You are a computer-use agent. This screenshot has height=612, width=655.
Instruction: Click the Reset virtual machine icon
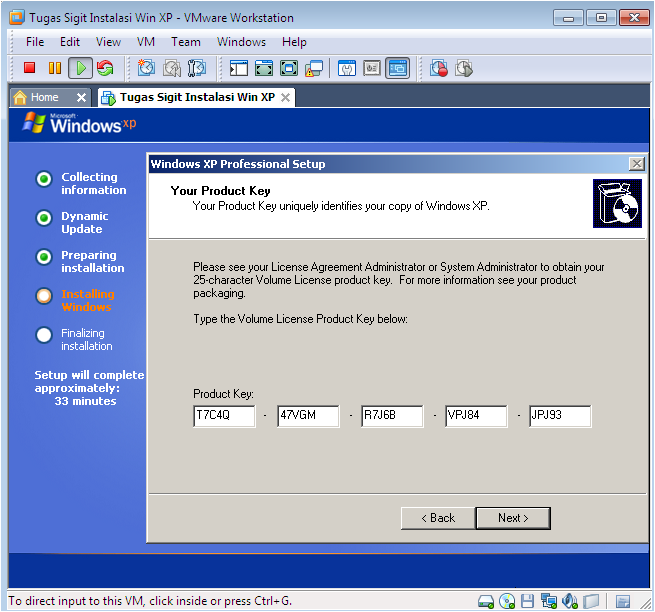[x=105, y=68]
